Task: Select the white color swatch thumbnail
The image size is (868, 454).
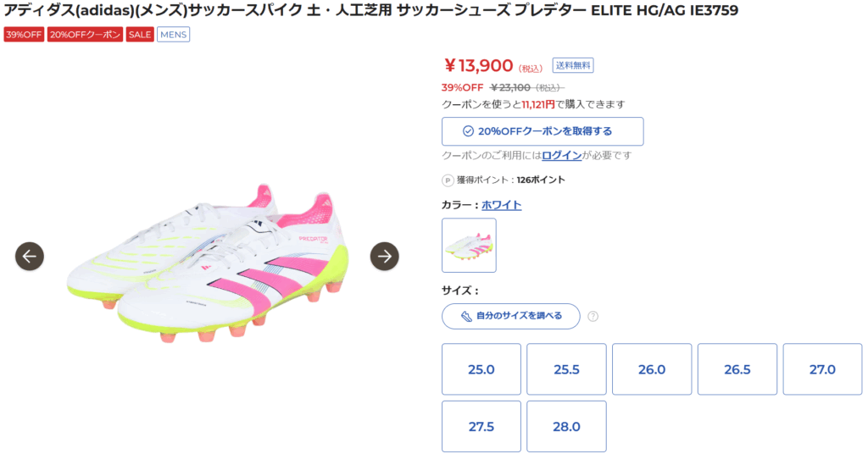Action: click(x=469, y=245)
